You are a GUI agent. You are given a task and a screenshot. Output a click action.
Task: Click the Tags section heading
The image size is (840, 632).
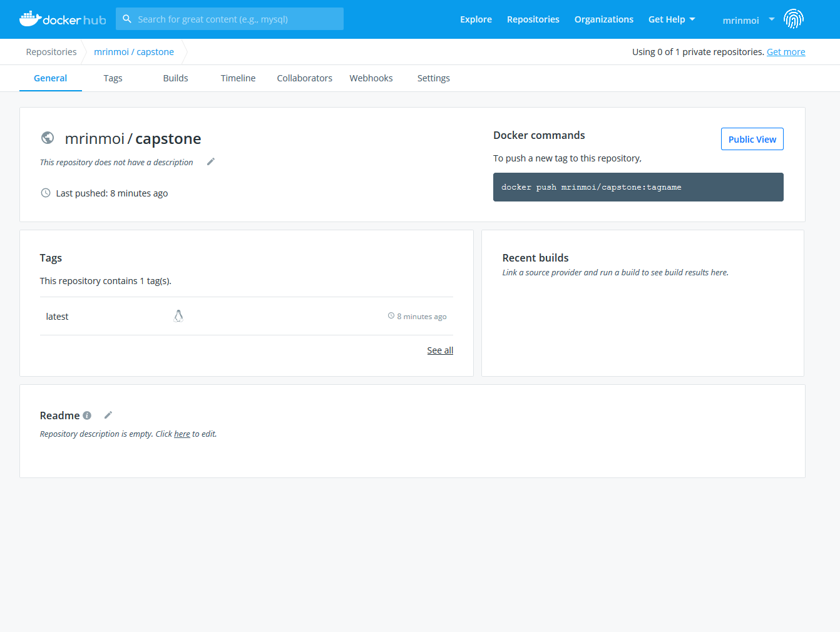coord(51,258)
